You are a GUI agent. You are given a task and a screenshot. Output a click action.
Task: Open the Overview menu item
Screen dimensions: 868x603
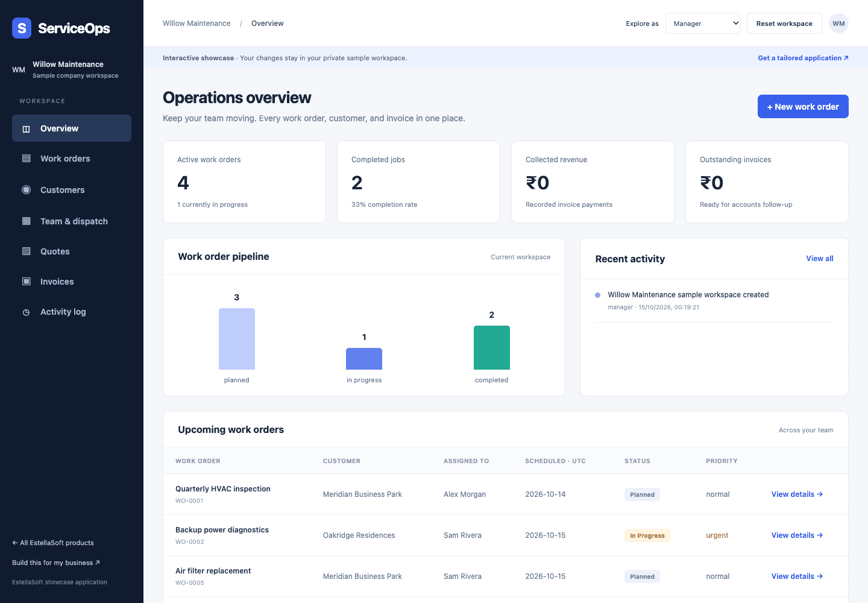72,128
